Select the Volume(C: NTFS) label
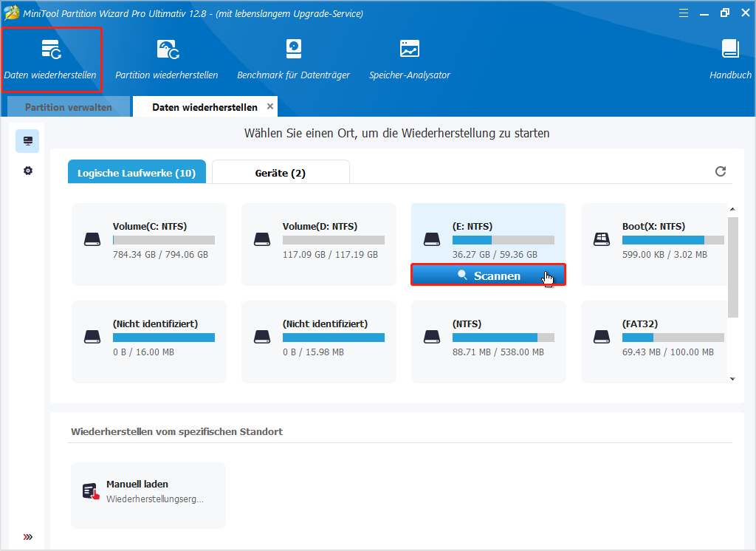The height and width of the screenshot is (551, 756). (149, 226)
